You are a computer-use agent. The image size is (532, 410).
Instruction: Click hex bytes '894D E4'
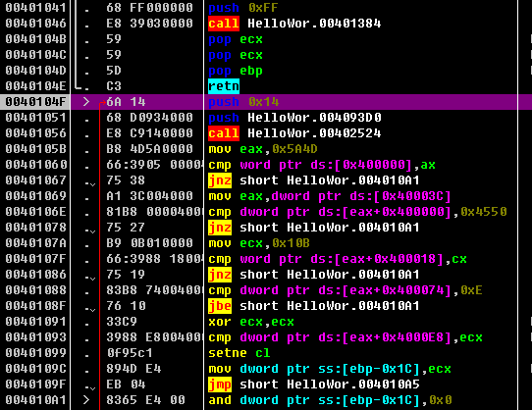point(133,369)
